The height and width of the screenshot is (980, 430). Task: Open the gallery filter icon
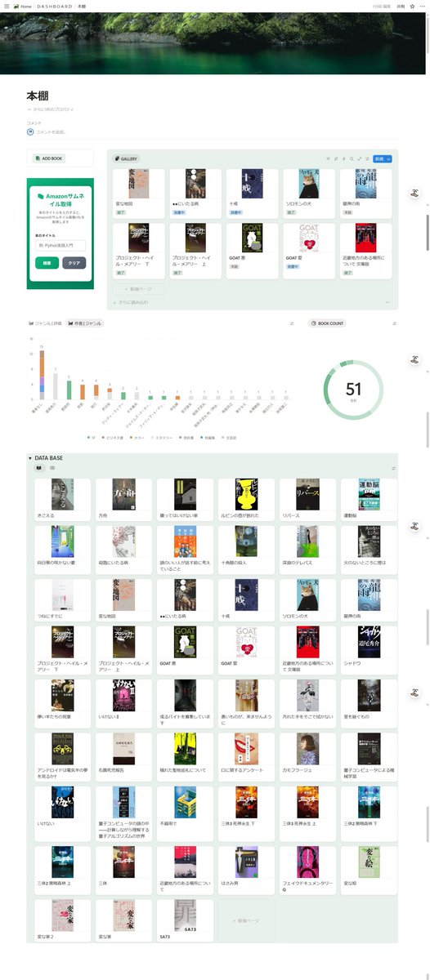pos(329,158)
